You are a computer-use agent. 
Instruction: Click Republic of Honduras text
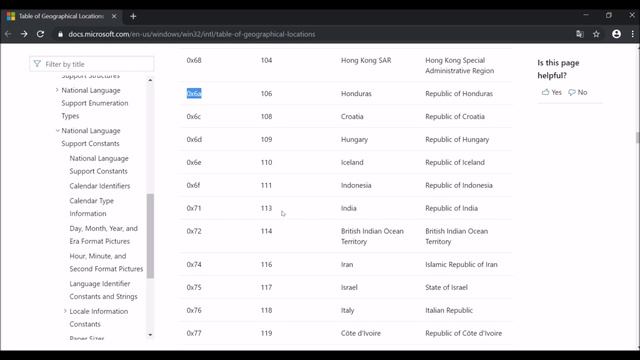coord(459,93)
